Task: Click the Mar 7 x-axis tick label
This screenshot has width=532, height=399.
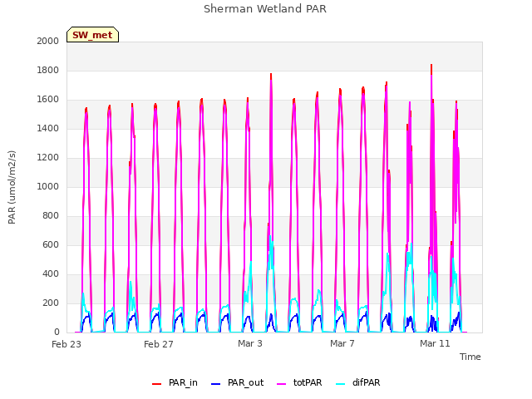Action: tap(342, 343)
